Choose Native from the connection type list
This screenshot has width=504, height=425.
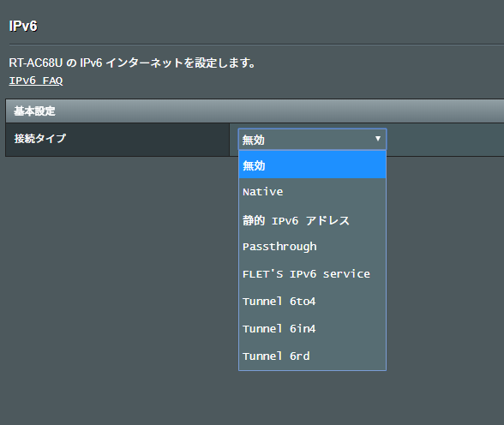click(x=312, y=192)
